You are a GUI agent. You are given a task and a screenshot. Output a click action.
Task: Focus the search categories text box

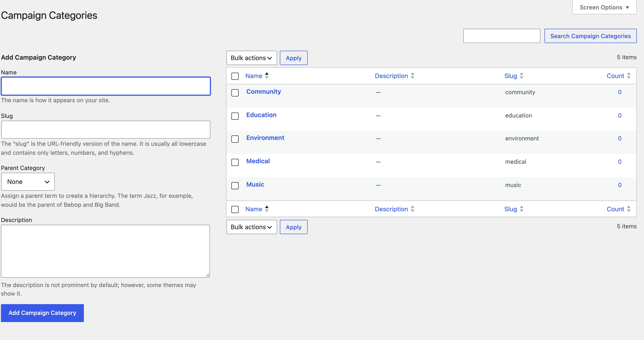(502, 36)
